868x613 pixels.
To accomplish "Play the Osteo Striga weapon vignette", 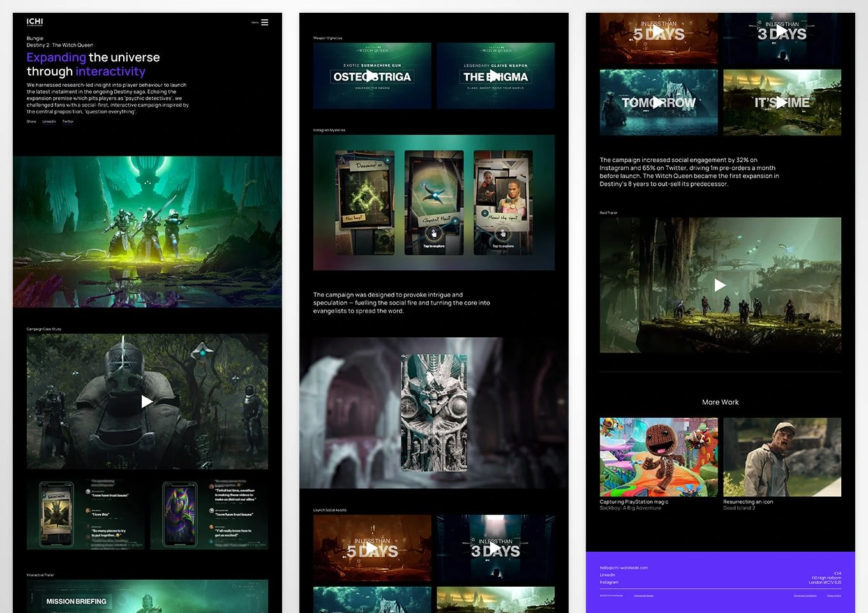I will click(x=372, y=76).
